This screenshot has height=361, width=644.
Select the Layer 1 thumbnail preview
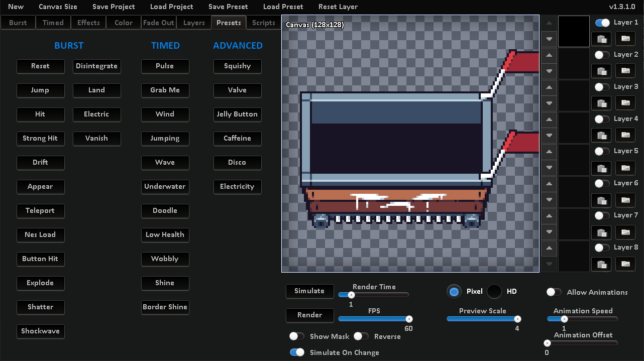574,31
